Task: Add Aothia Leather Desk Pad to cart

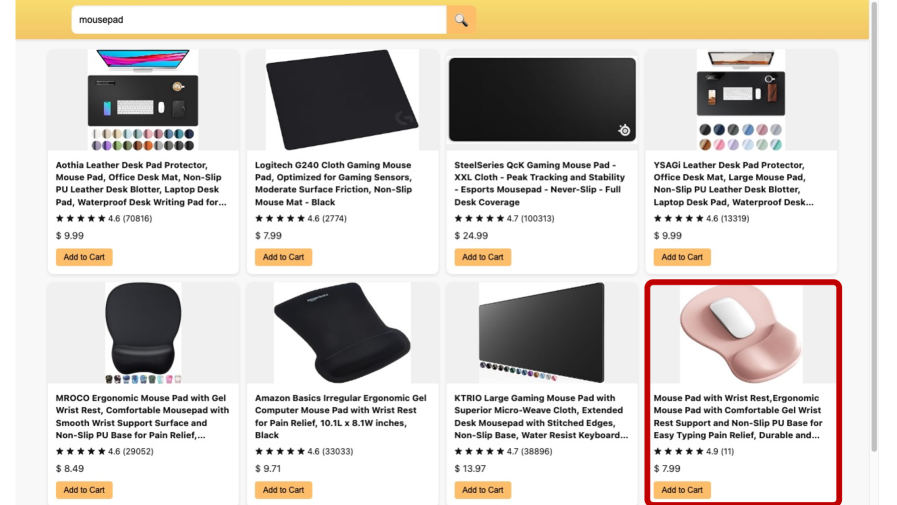Action: [84, 257]
